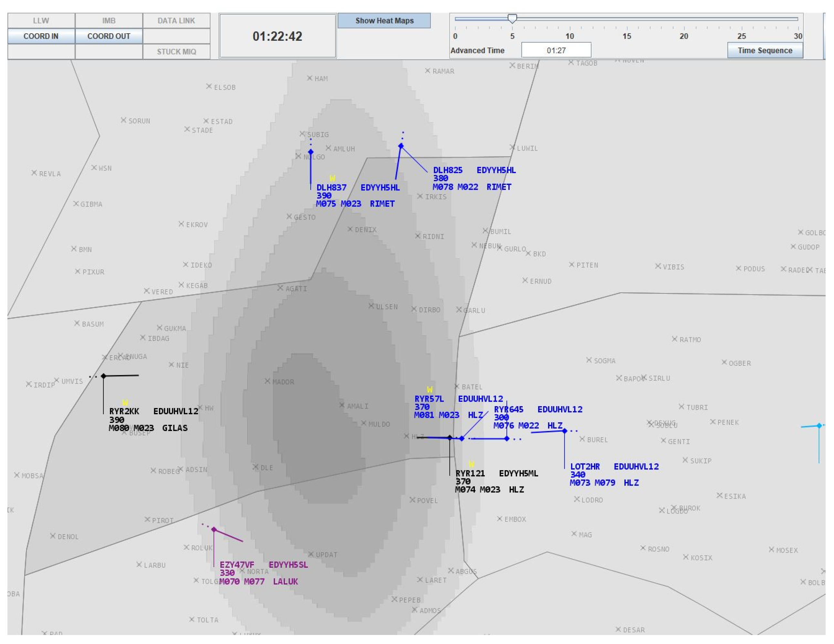Open the LLW tab
The height and width of the screenshot is (644, 834).
click(41, 21)
